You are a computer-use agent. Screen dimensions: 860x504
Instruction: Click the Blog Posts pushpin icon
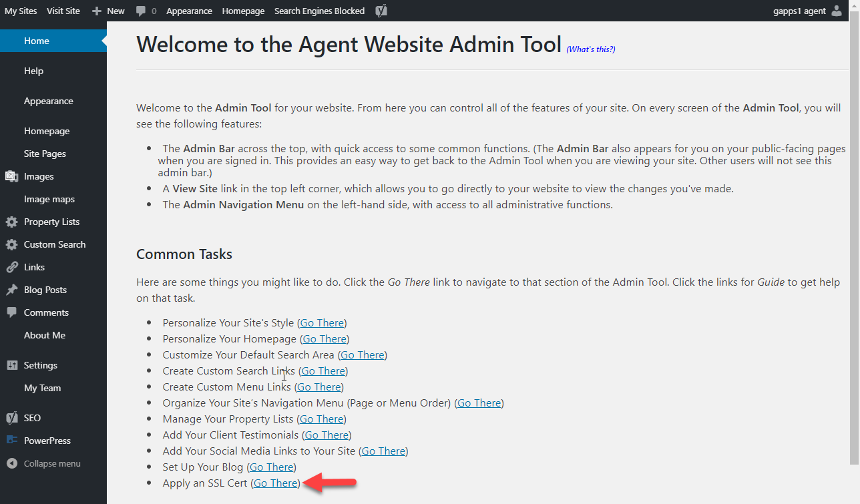pyautogui.click(x=11, y=290)
